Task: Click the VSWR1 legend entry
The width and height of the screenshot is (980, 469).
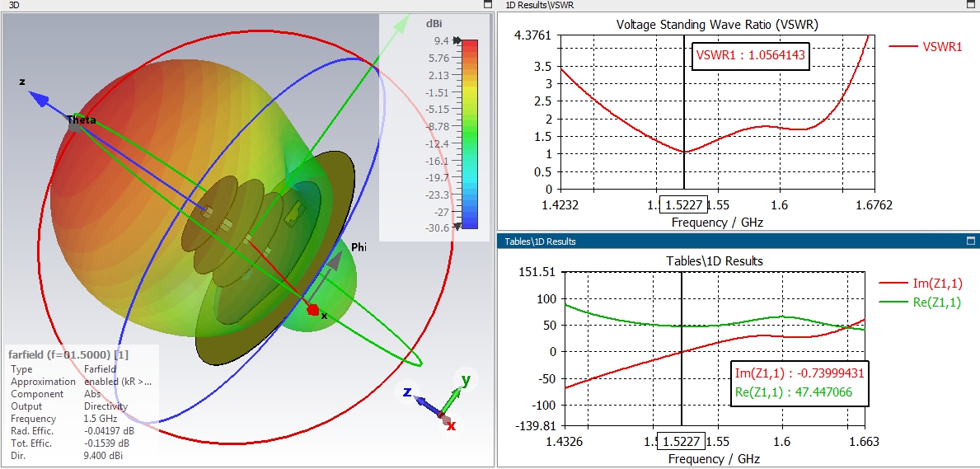Action: [926, 46]
